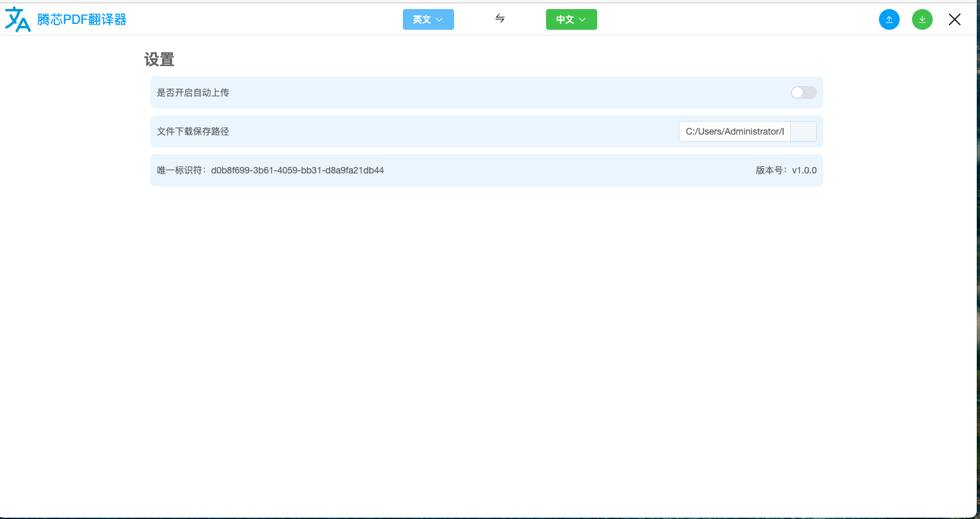Viewport: 980px width, 519px height.
Task: Click the green download icon button
Action: point(922,19)
